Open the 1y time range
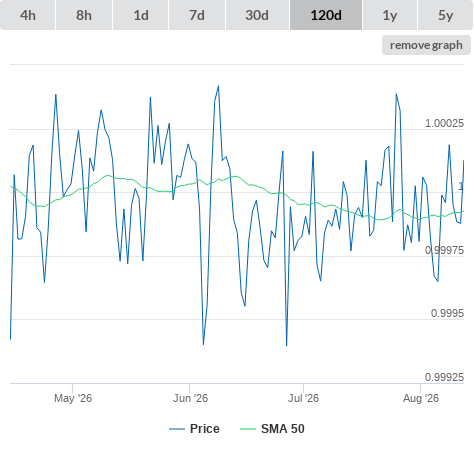 point(390,15)
